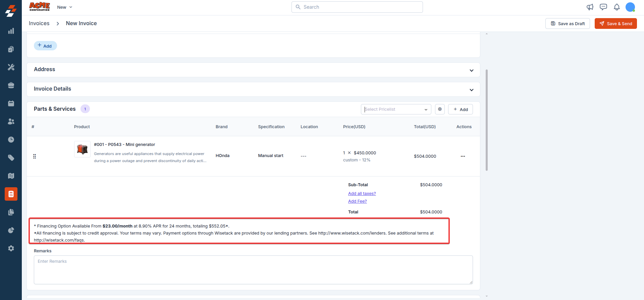Click the 'HOnda' brand cell
Image resolution: width=644 pixels, height=300 pixels.
pyautogui.click(x=223, y=156)
